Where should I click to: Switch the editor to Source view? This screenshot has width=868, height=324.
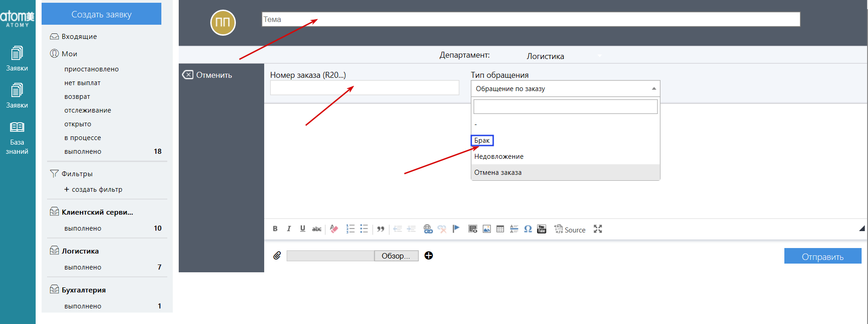pos(570,229)
